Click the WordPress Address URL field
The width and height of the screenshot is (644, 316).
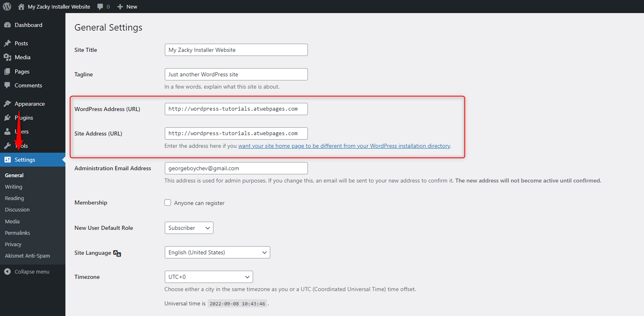click(x=236, y=109)
